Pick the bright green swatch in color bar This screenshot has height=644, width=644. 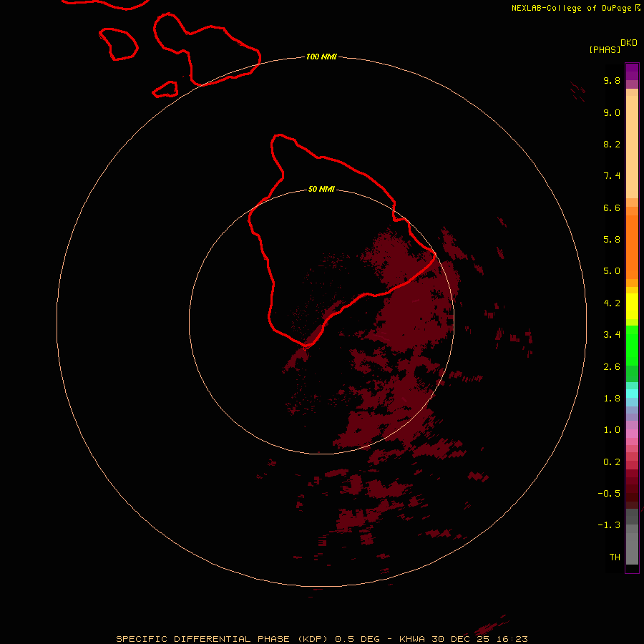coord(632,345)
